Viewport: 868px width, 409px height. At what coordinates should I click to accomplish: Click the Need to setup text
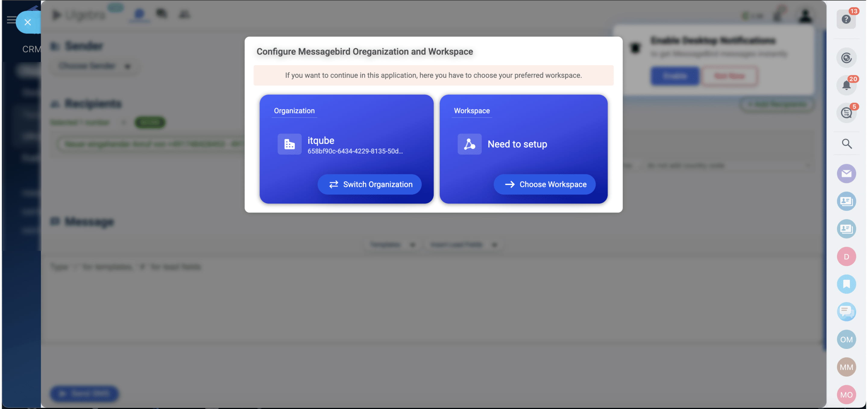[517, 144]
